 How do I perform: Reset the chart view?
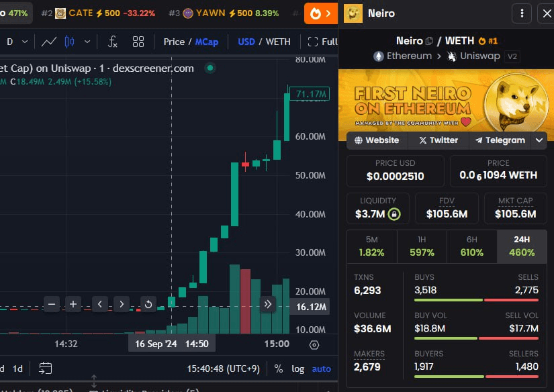pyautogui.click(x=148, y=304)
